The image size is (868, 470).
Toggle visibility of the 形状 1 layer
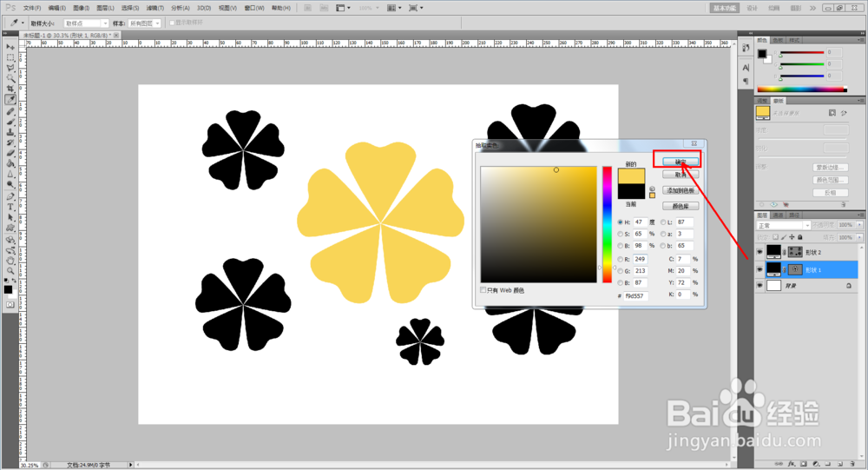[759, 269]
